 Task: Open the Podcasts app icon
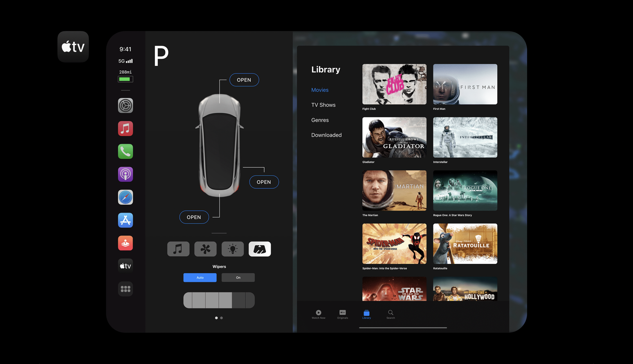tap(126, 174)
